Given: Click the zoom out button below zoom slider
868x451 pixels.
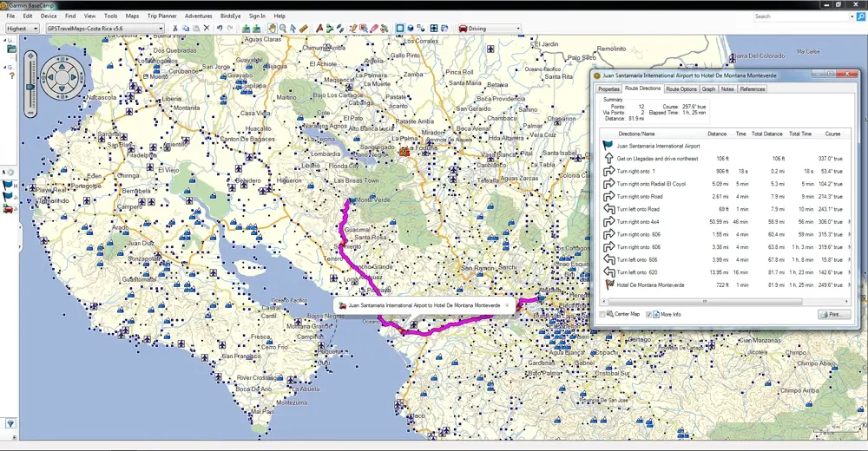Looking at the screenshot, I should pyautogui.click(x=30, y=113).
